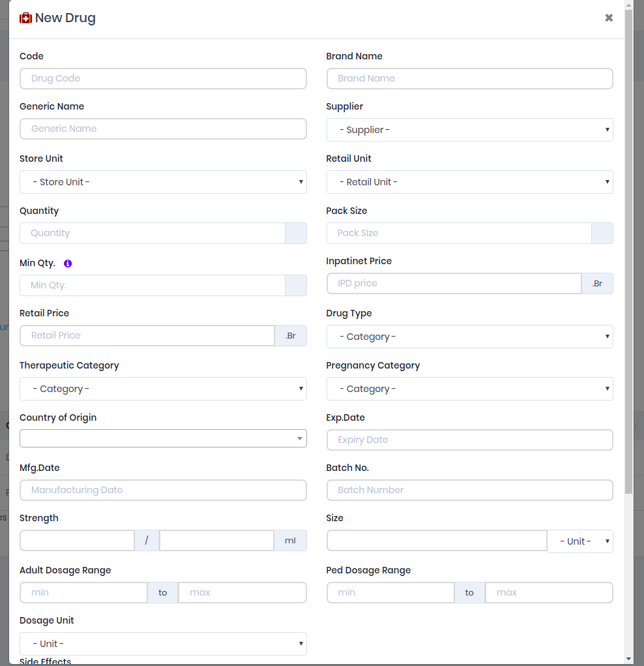Open the Dosage Unit dropdown
Image resolution: width=644 pixels, height=666 pixels.
tap(163, 644)
